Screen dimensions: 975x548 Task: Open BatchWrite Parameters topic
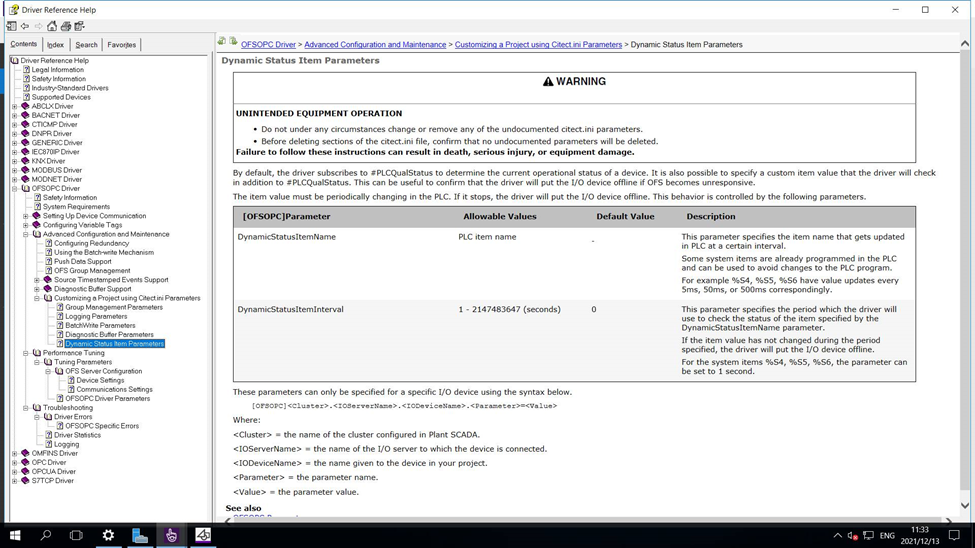point(100,325)
